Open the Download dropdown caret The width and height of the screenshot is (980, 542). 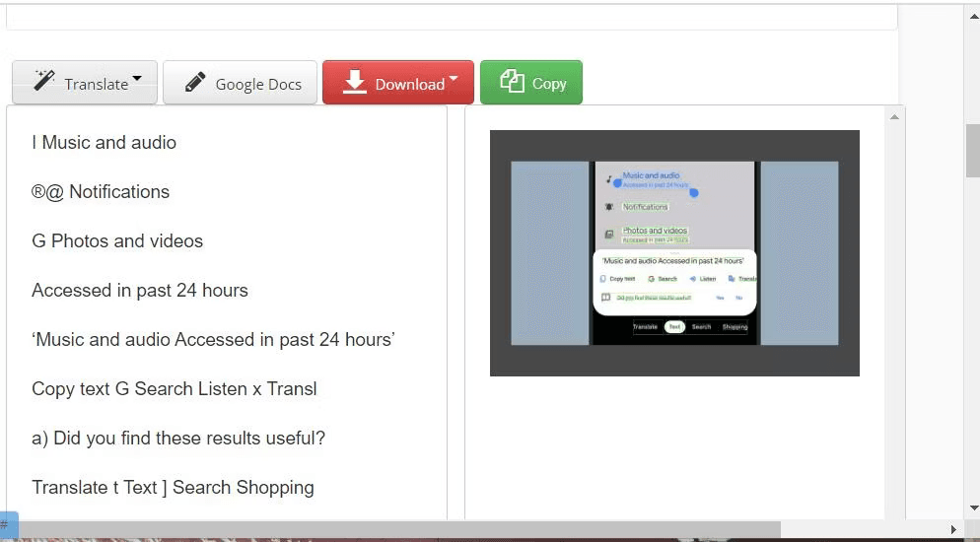(454, 79)
